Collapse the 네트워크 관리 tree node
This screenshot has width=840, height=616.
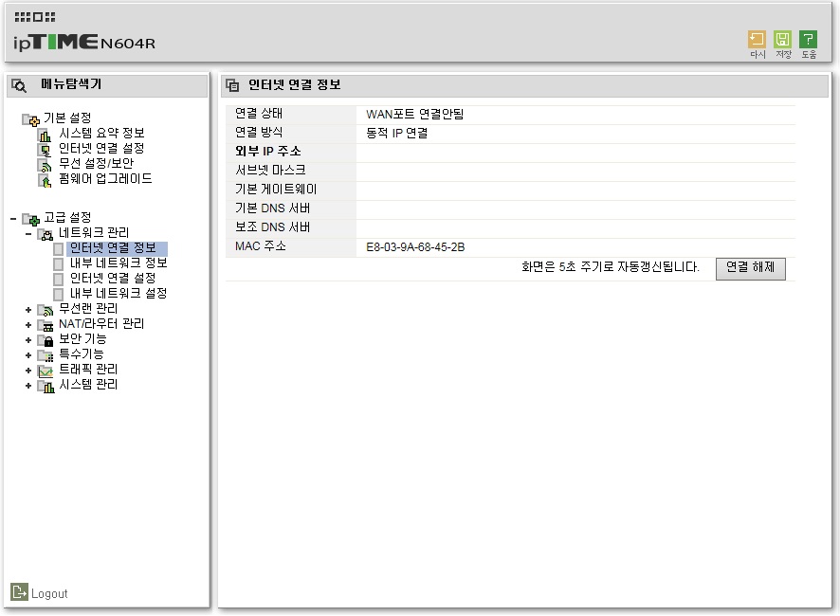click(28, 234)
